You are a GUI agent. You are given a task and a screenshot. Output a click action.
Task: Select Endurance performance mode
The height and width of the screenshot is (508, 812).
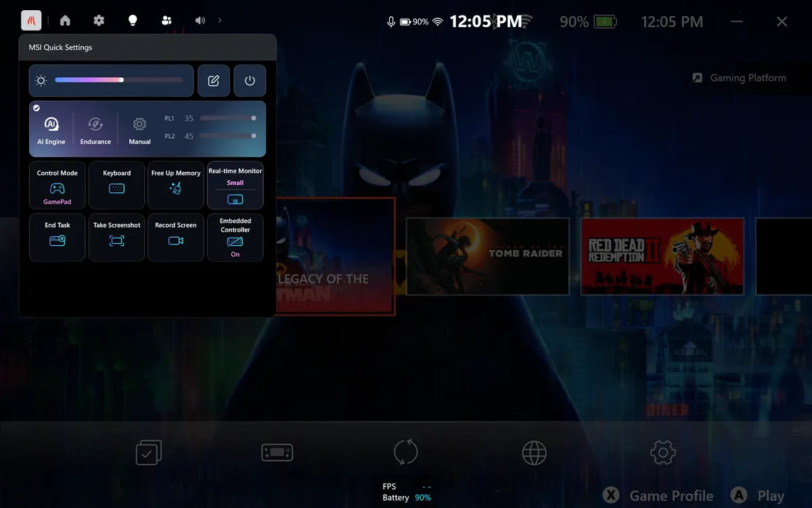95,130
